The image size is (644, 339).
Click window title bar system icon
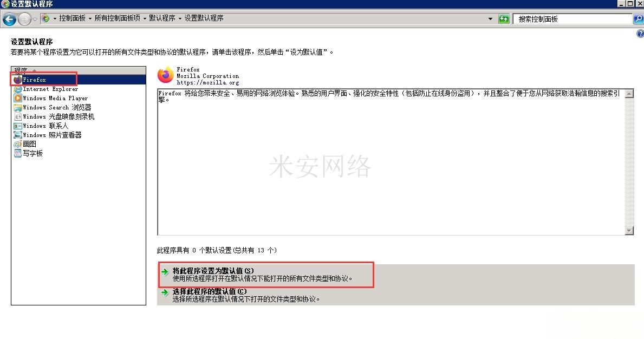[x=5, y=4]
